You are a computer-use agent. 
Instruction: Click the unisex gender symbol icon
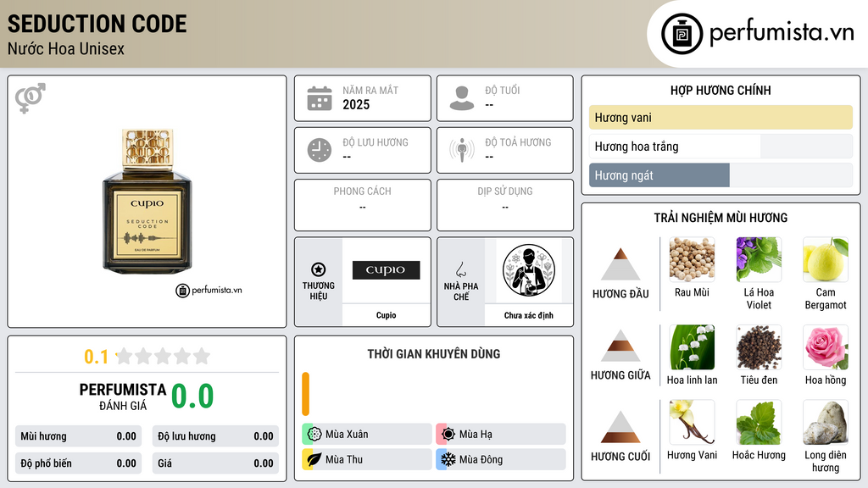click(30, 98)
